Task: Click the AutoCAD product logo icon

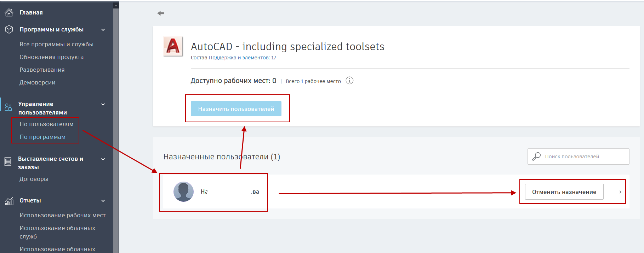Action: click(x=173, y=46)
